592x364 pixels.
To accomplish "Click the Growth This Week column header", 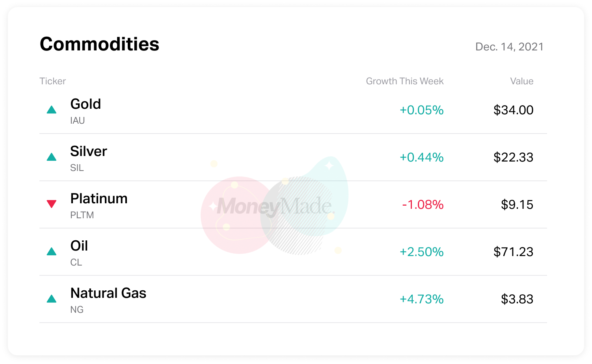I will (405, 81).
